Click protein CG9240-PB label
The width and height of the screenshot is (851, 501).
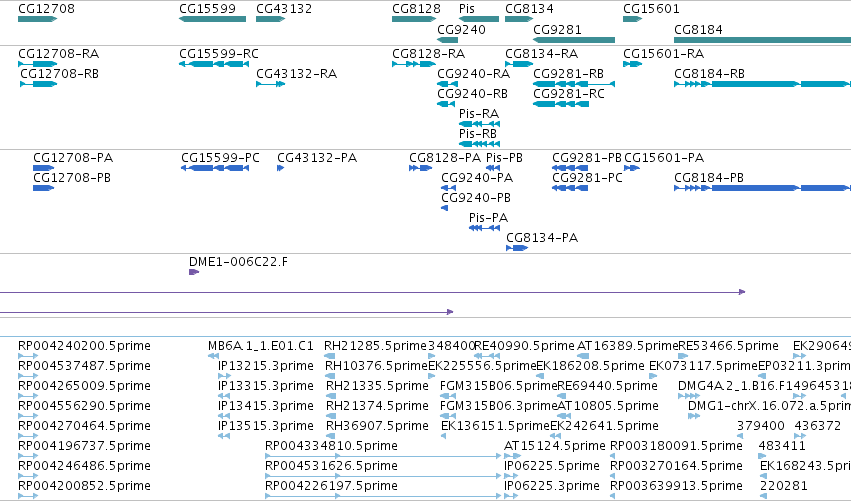pyautogui.click(x=476, y=198)
